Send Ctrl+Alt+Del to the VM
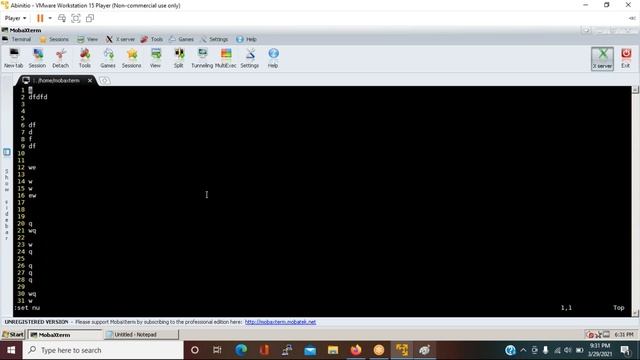This screenshot has width=640, height=360. coord(62,18)
